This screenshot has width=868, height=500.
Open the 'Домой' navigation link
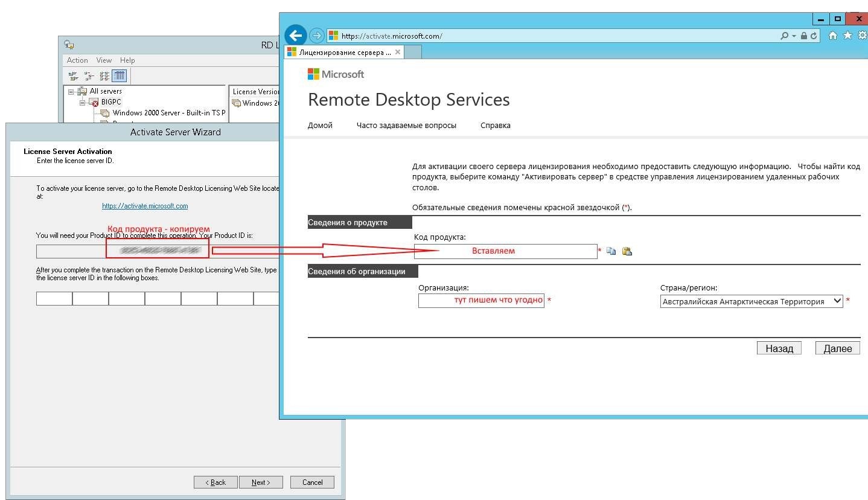click(320, 126)
